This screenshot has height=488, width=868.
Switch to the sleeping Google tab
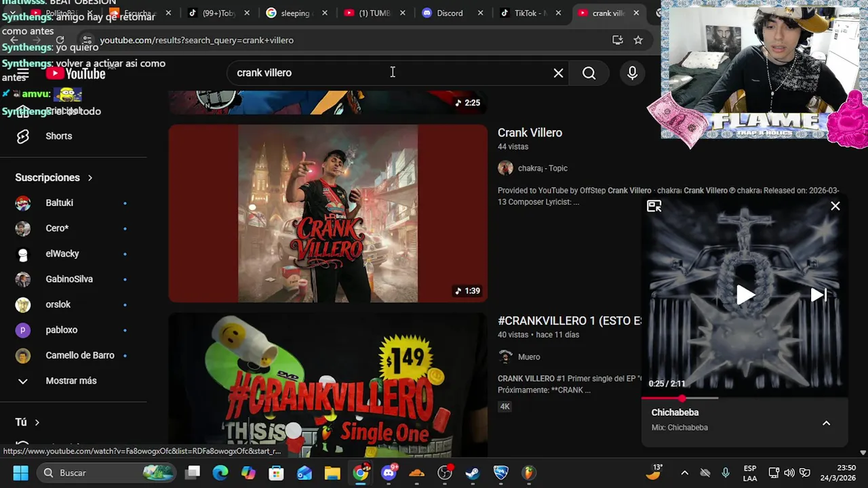[295, 13]
